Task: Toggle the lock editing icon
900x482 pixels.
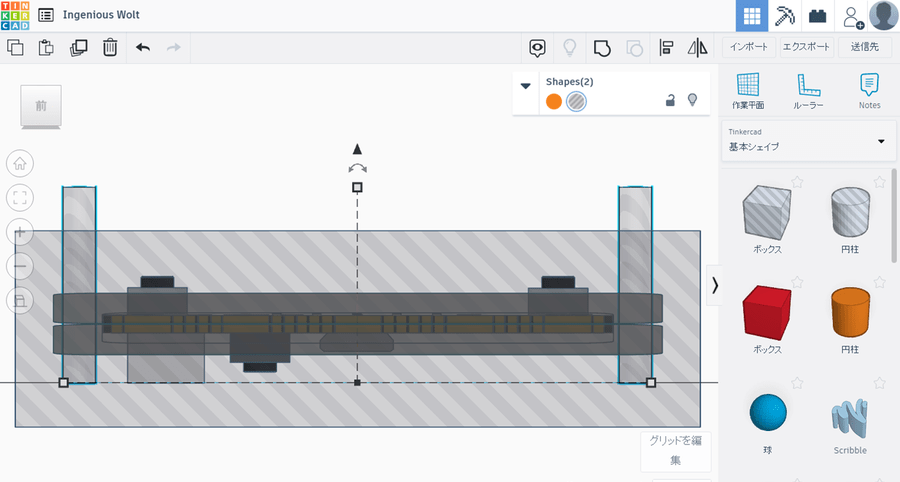Action: [x=670, y=100]
